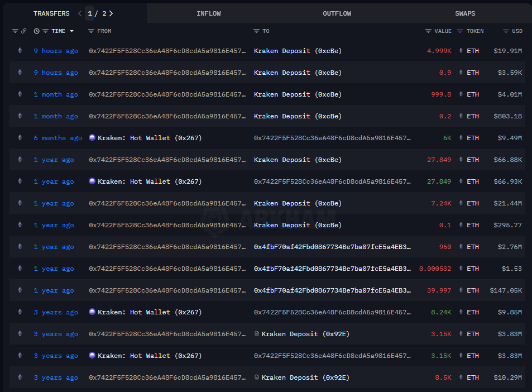Open the '6 months ago' transaction timestamp link
Image resolution: width=532 pixels, height=392 pixels.
tap(57, 138)
